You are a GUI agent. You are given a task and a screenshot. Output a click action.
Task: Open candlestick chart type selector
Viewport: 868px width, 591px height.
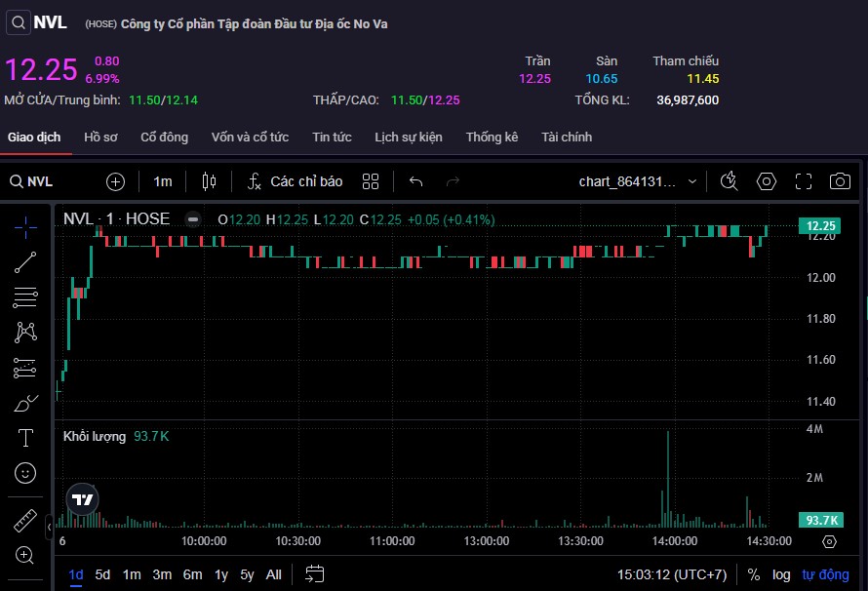(208, 181)
